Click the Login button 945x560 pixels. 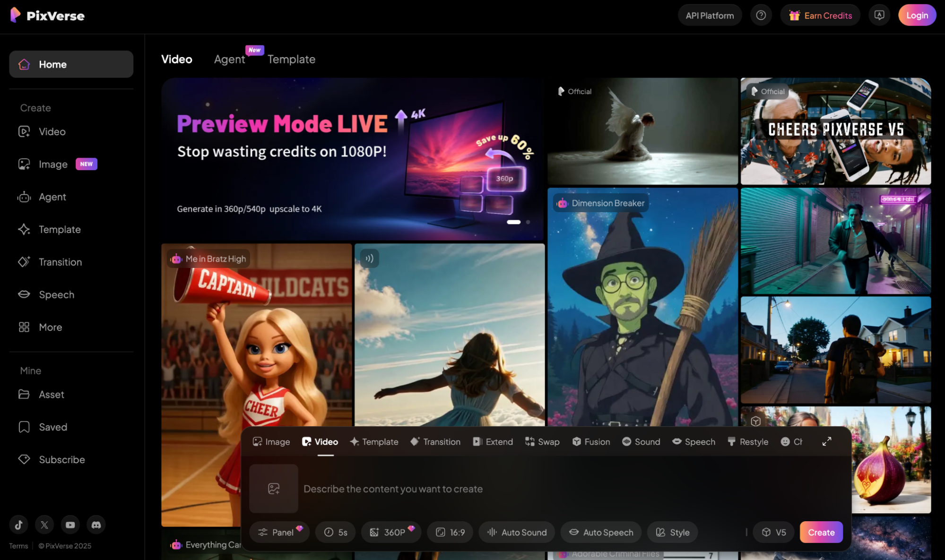click(917, 15)
